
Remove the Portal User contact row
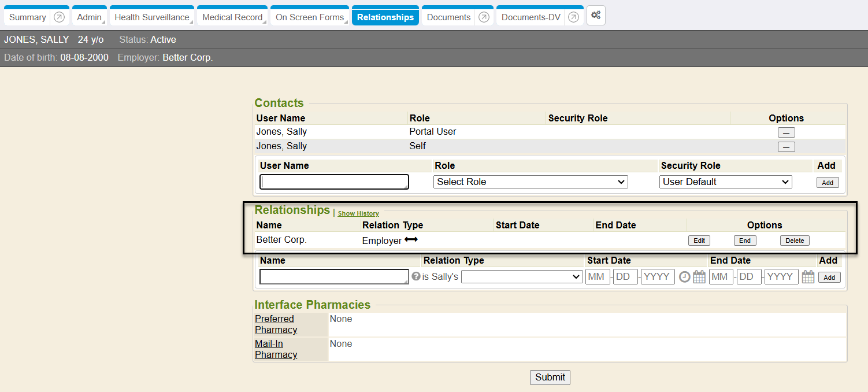point(786,132)
